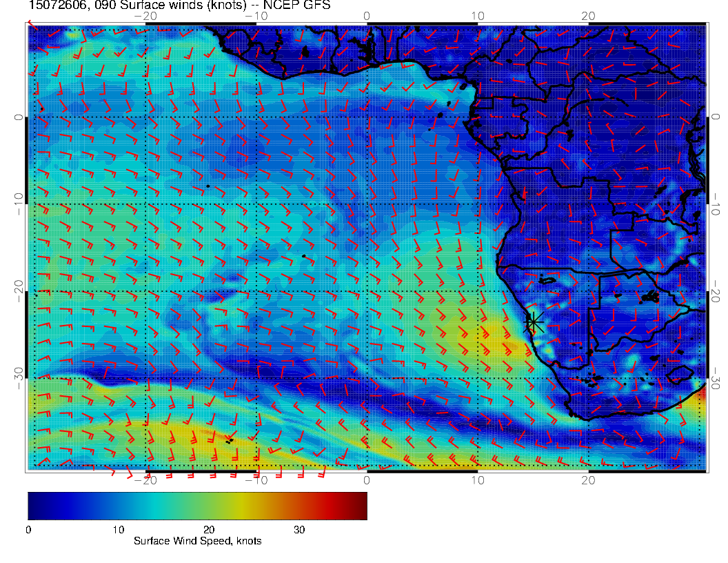This screenshot has width=728, height=563.
Task: Click the '20' label under the color bar
Action: (x=209, y=530)
